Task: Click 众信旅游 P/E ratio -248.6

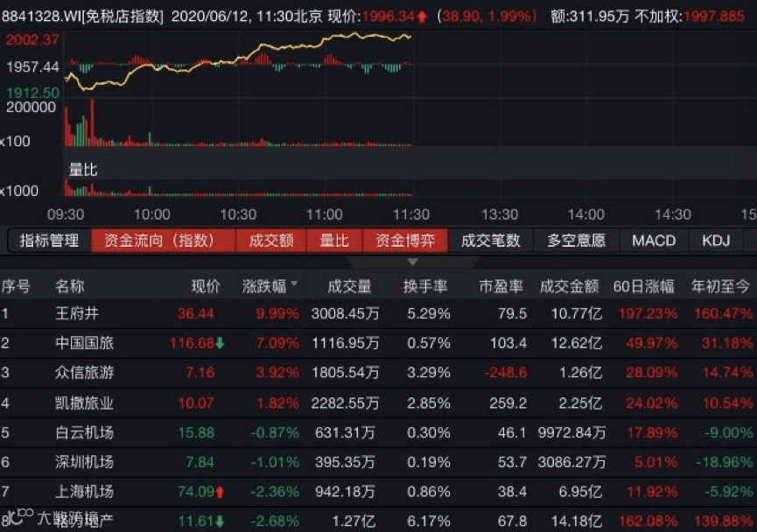Action: [x=506, y=373]
